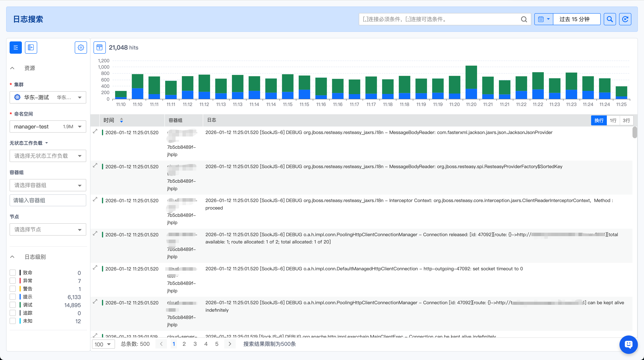Switch log display to 3行

tap(626, 121)
